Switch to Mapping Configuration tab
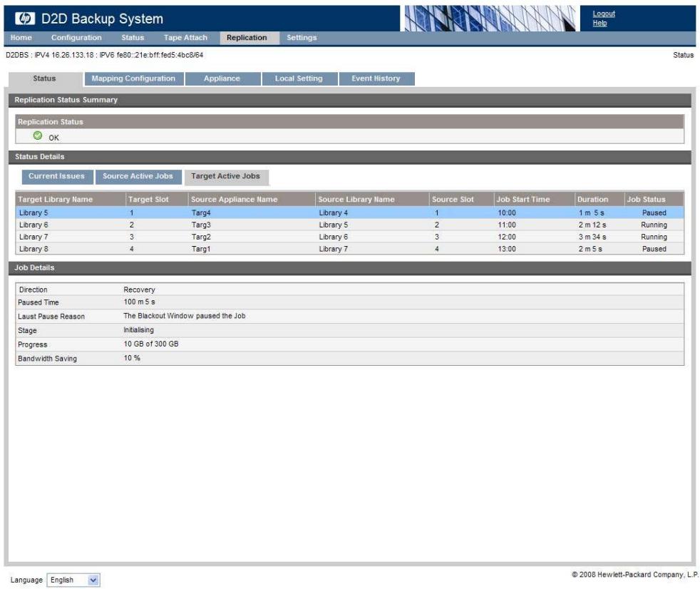Viewport: 700px width, 589px height. [133, 78]
